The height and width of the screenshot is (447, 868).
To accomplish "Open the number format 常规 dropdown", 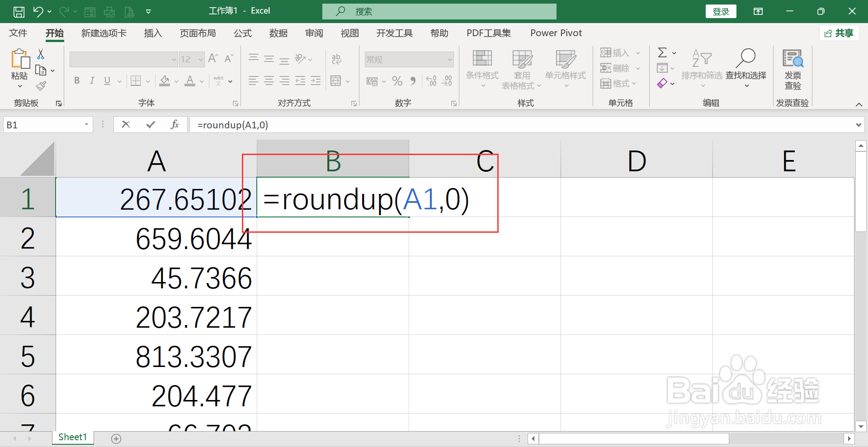I will [450, 59].
